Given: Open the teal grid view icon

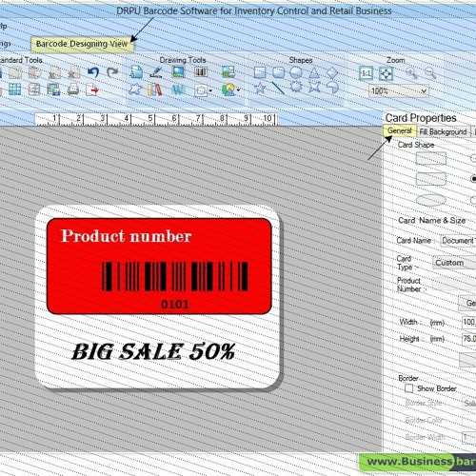Looking at the screenshot, I should [x=14, y=89].
